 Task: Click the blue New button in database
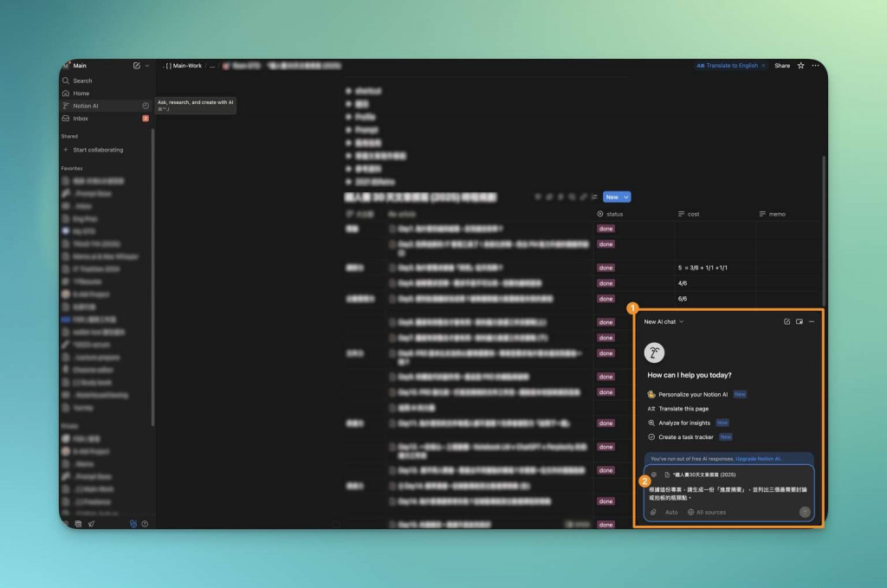pos(612,197)
